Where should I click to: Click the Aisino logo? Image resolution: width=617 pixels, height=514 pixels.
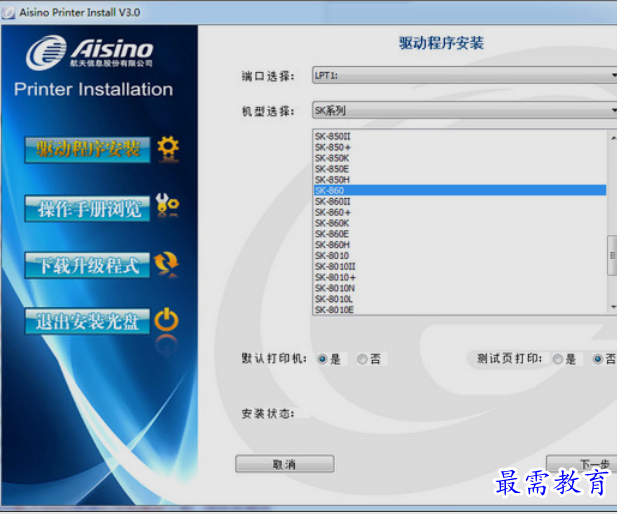pos(90,53)
